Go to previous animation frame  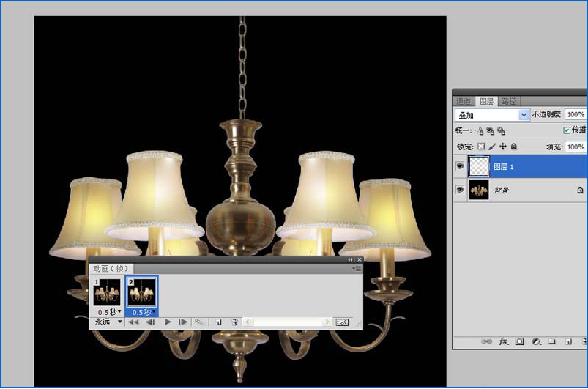(x=150, y=322)
